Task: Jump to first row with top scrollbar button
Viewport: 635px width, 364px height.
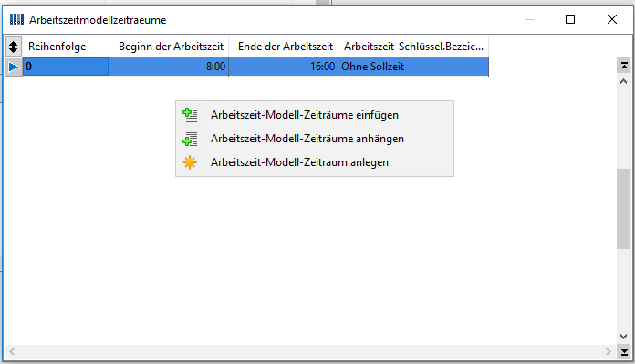Action: 624,66
